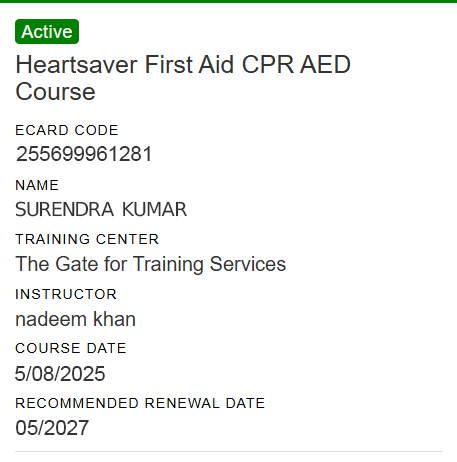Click the horizontal divider line below renewal date

tap(229, 452)
